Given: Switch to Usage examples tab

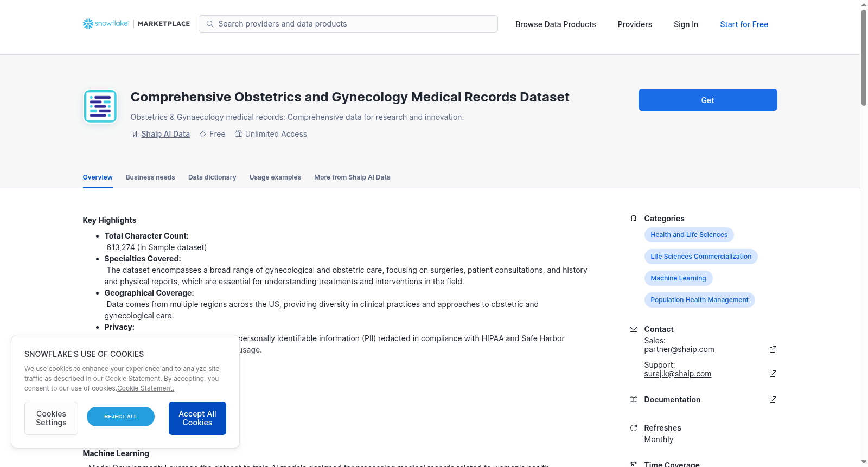Looking at the screenshot, I should point(275,177).
